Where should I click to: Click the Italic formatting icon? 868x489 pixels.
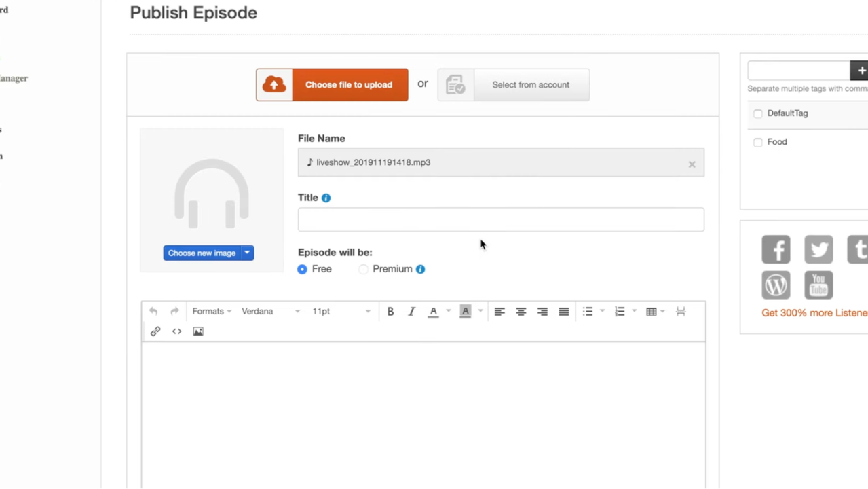pos(411,312)
